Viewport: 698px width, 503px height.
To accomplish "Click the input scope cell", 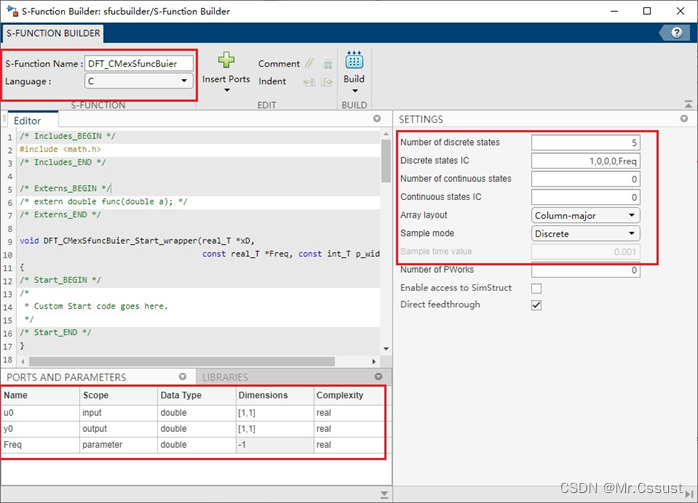I will point(118,413).
